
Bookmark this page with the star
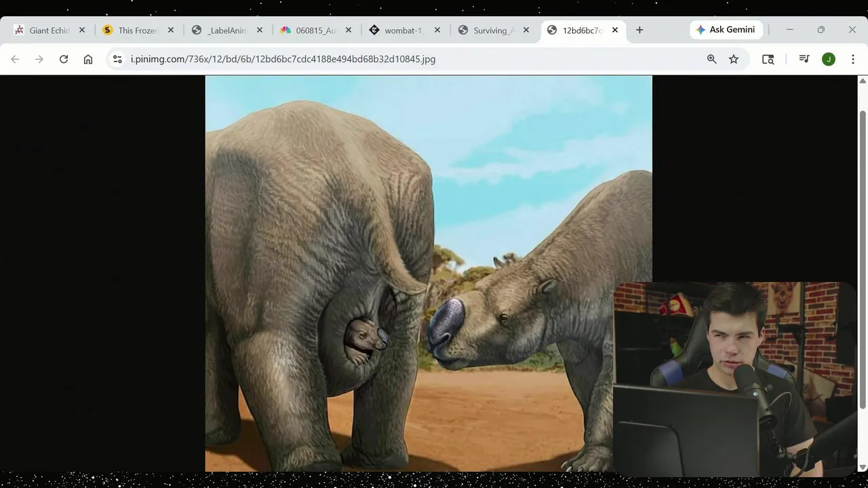pyautogui.click(x=734, y=59)
